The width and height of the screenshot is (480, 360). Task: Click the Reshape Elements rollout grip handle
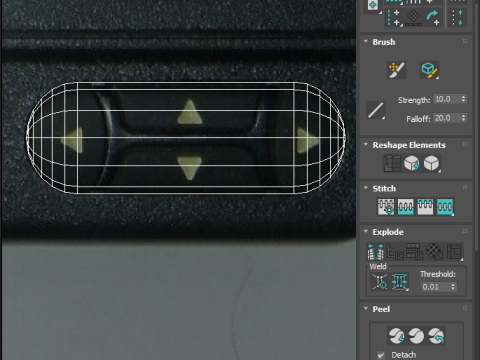[x=465, y=144]
